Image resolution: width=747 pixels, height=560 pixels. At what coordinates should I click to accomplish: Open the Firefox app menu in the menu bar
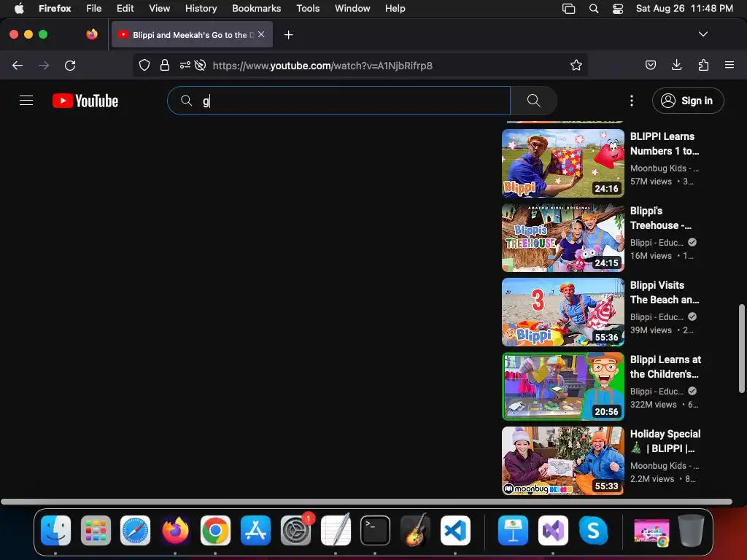[x=55, y=8]
